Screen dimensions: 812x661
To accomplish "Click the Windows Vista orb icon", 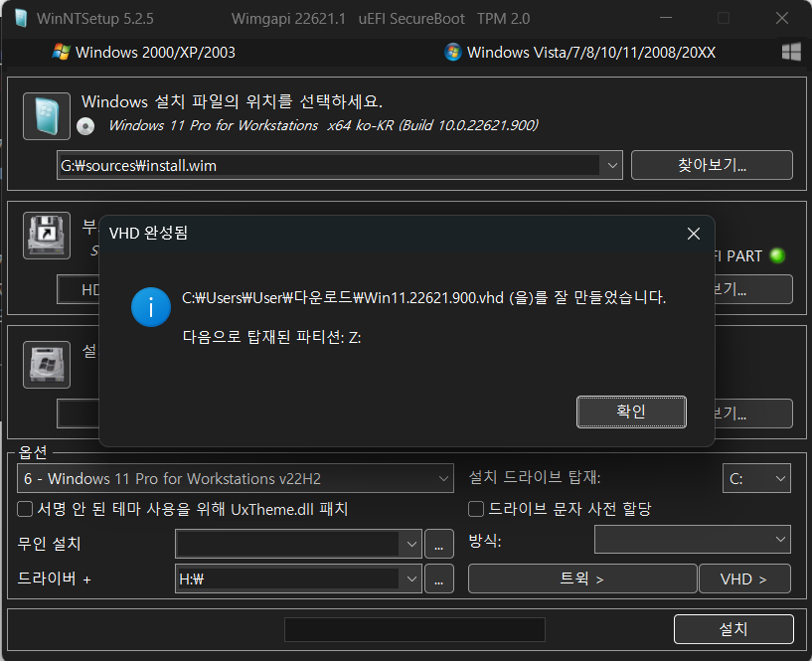I will tap(453, 52).
